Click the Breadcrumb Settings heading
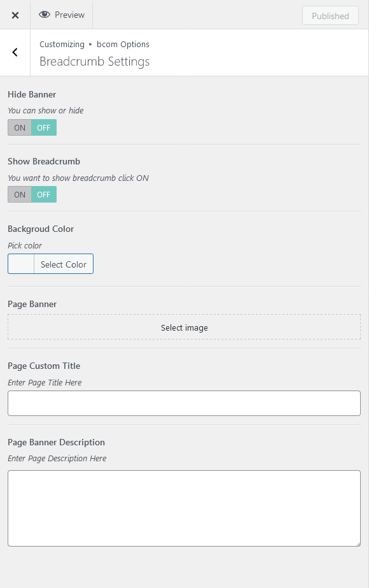The width and height of the screenshot is (369, 588). coord(94,62)
